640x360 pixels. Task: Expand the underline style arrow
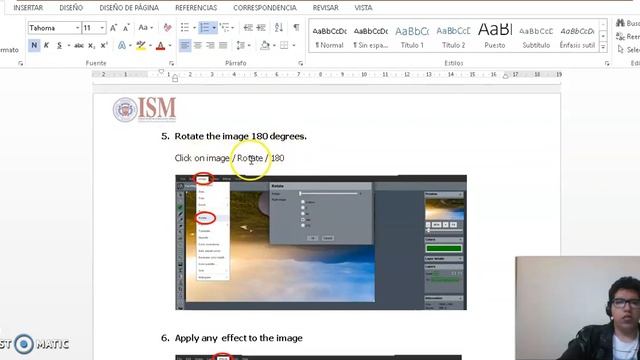(69, 45)
